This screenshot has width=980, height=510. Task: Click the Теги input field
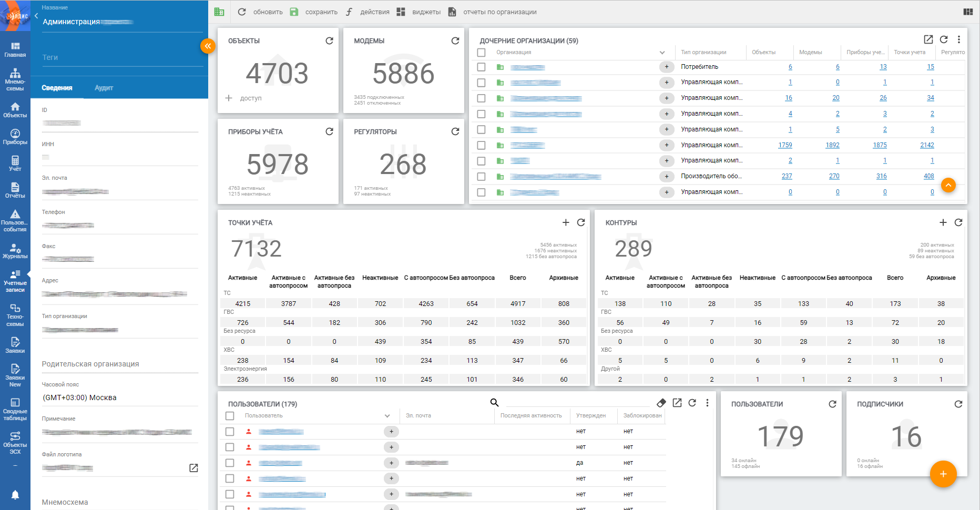[x=122, y=57]
